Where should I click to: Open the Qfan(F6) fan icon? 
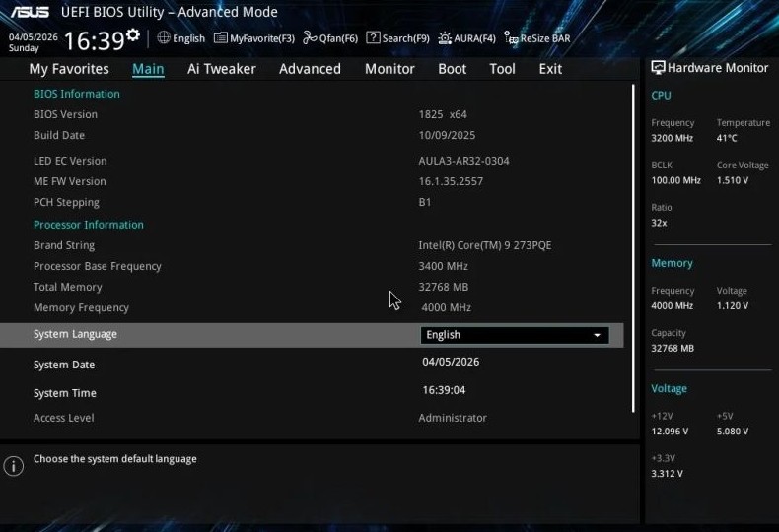pyautogui.click(x=310, y=37)
